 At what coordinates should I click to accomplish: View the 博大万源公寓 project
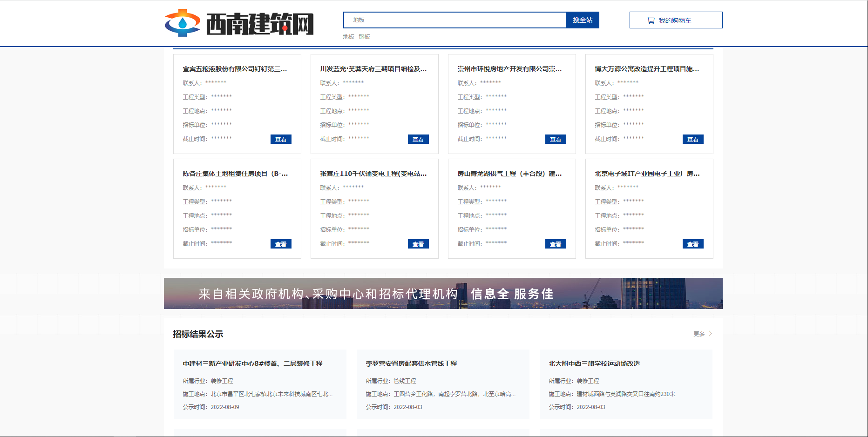[693, 139]
